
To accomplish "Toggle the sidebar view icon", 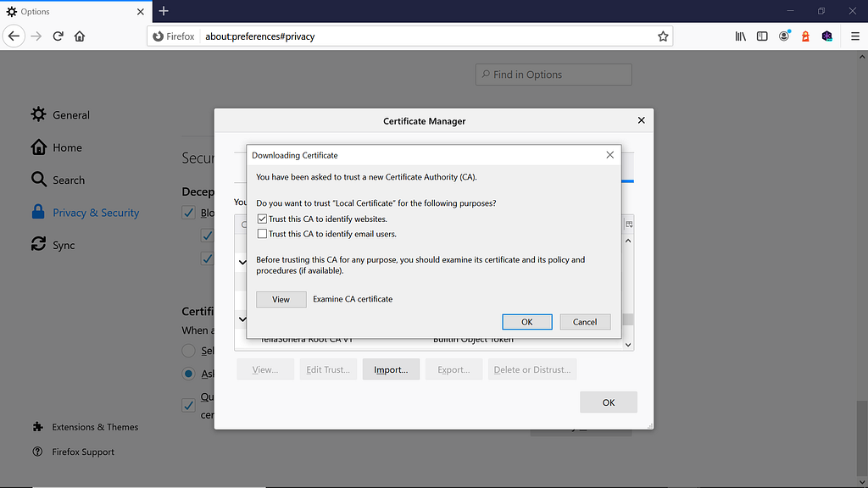I will point(762,36).
